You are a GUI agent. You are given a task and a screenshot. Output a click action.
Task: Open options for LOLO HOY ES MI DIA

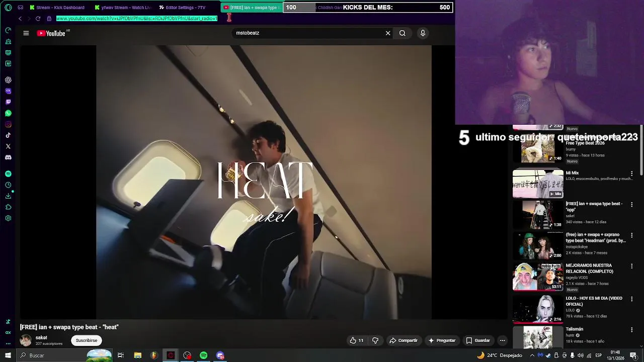[x=632, y=299]
